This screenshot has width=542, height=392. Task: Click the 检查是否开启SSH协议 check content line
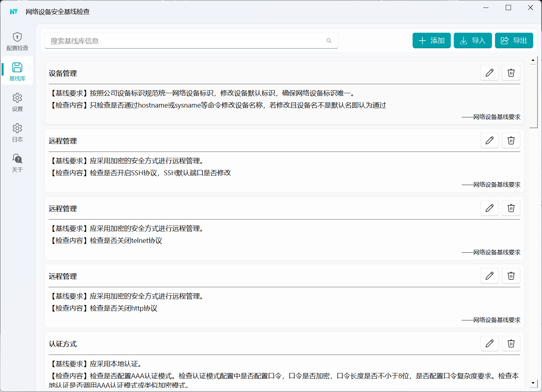coord(140,173)
